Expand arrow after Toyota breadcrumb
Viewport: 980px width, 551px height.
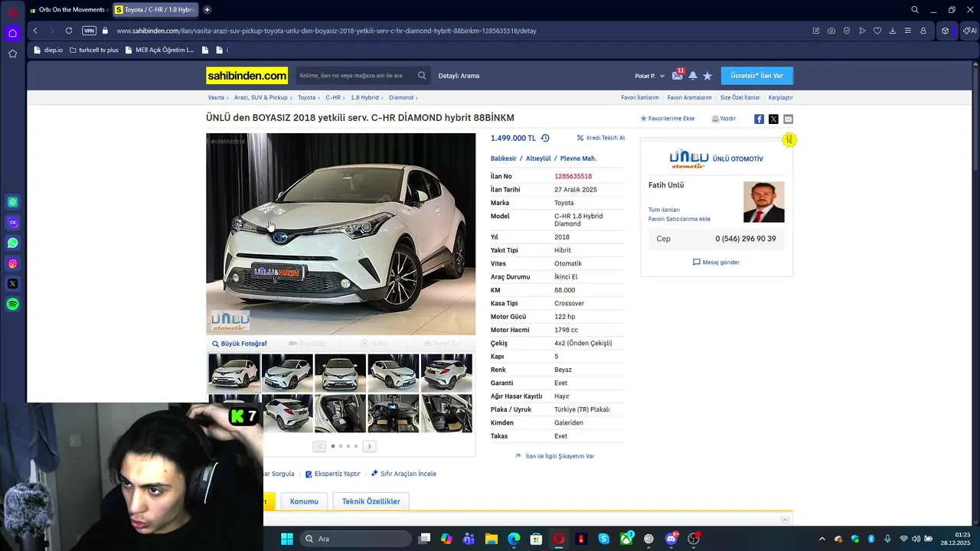[320, 98]
